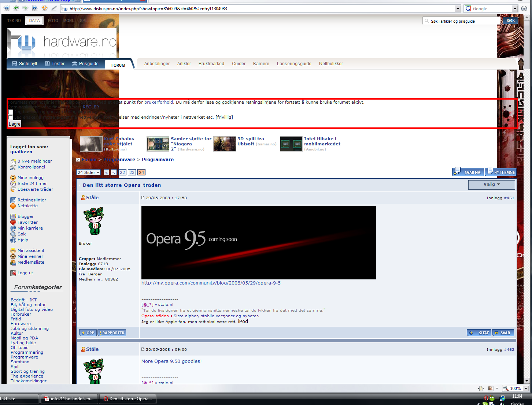Click the Tester grid icon
The width and height of the screenshot is (532, 405).
pyautogui.click(x=47, y=64)
